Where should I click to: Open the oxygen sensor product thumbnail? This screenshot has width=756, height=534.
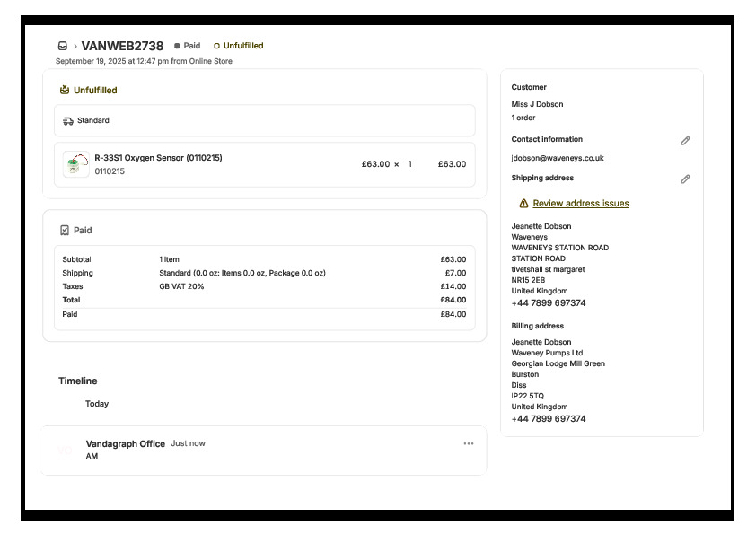tap(76, 164)
